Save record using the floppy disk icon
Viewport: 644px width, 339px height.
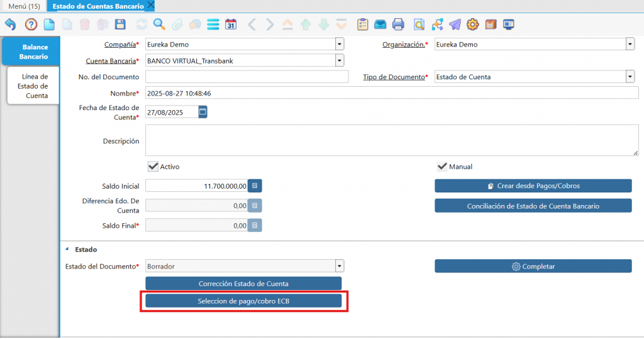coord(120,25)
